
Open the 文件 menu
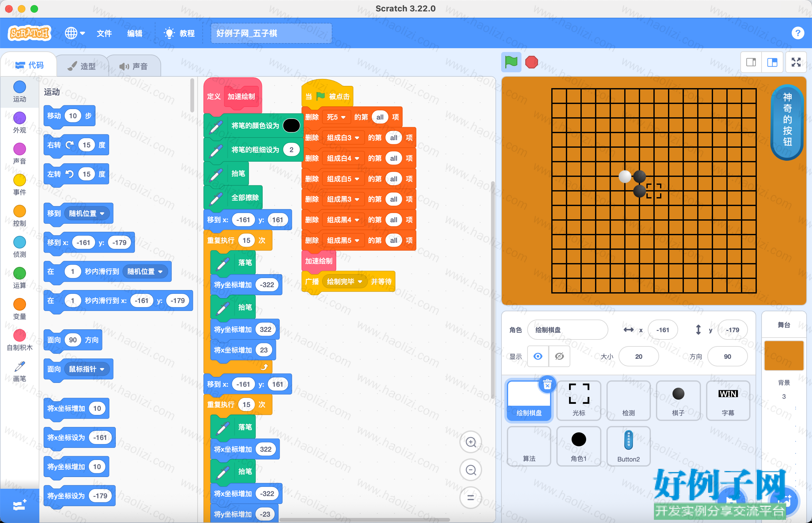(104, 33)
